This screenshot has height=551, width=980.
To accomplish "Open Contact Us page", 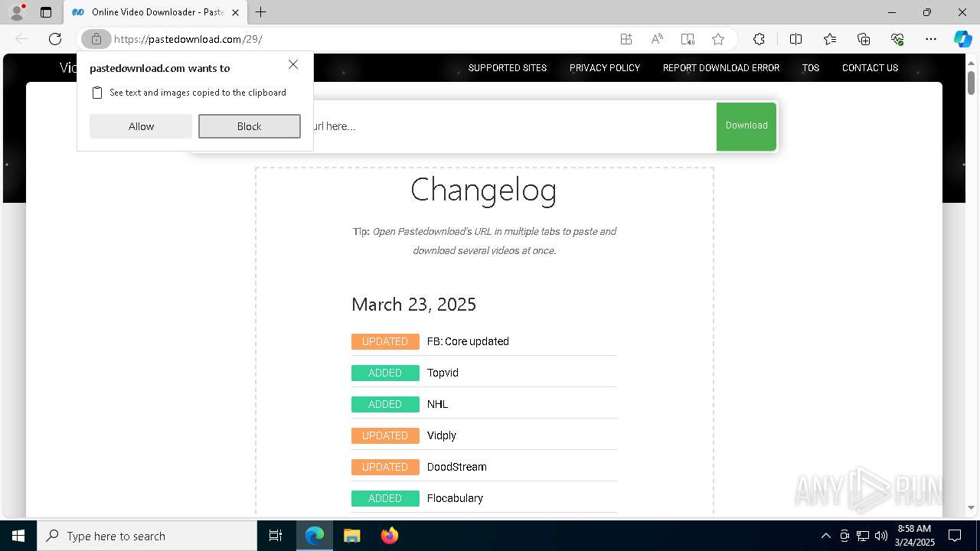I will (x=870, y=68).
